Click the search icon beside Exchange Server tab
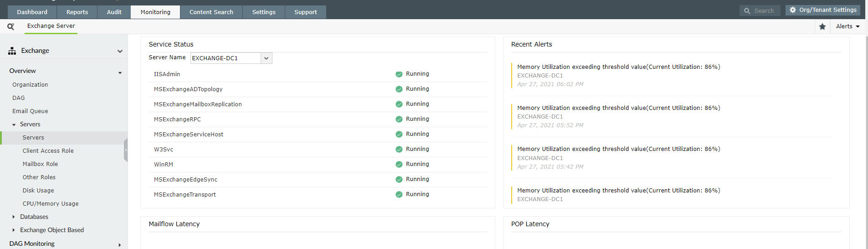868x249 pixels. [x=10, y=26]
